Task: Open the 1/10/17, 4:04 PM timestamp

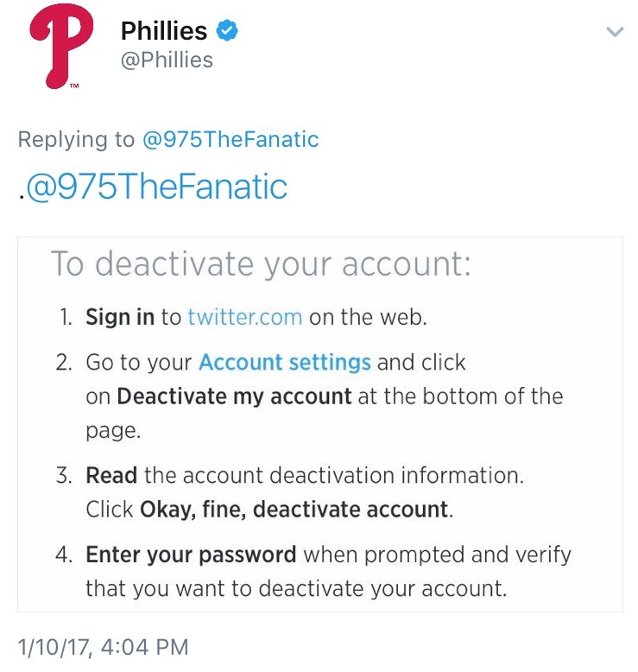Action: click(x=103, y=646)
